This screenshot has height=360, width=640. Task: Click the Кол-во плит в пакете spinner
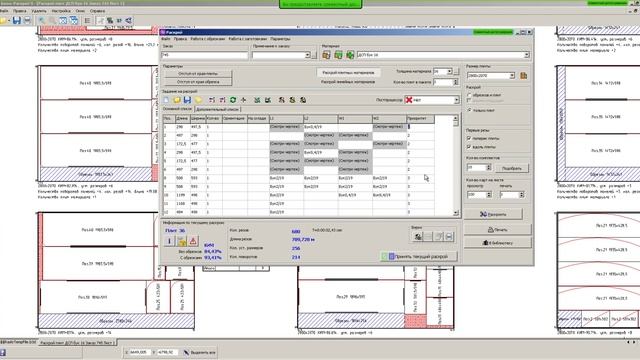[456, 82]
